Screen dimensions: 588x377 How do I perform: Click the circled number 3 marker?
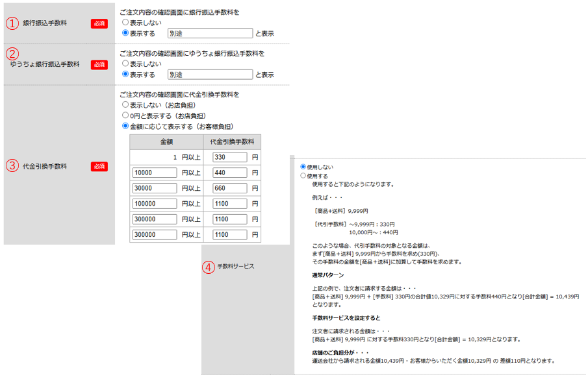point(12,166)
